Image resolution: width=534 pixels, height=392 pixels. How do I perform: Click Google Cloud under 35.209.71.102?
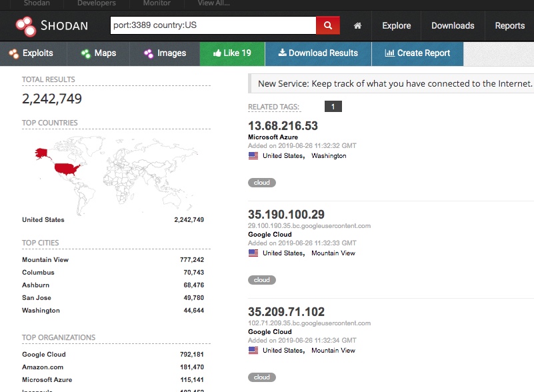pyautogui.click(x=270, y=332)
